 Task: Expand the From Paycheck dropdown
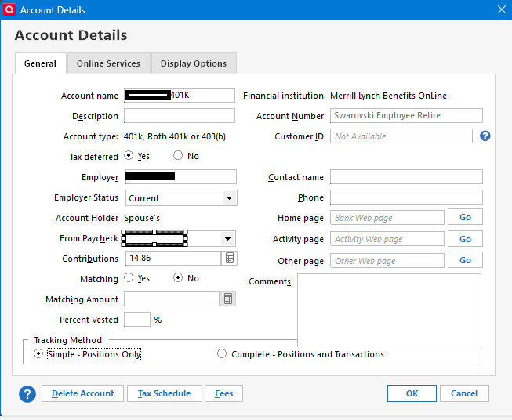pyautogui.click(x=227, y=239)
